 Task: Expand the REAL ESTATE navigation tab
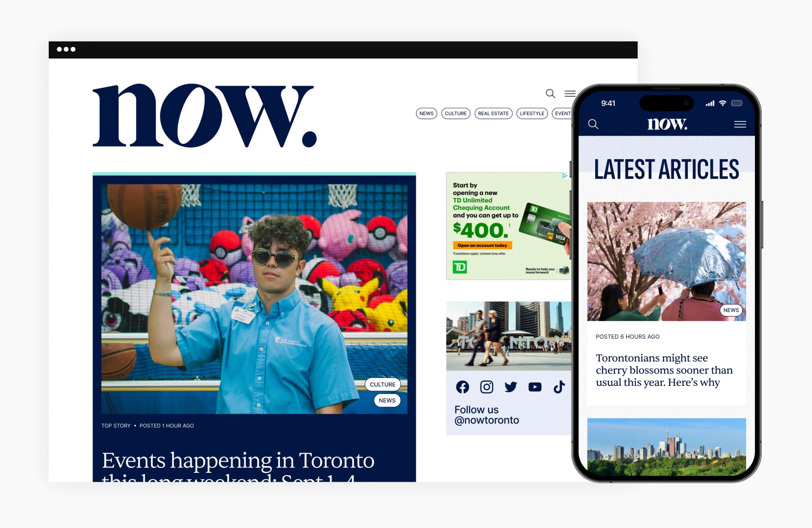coord(494,113)
